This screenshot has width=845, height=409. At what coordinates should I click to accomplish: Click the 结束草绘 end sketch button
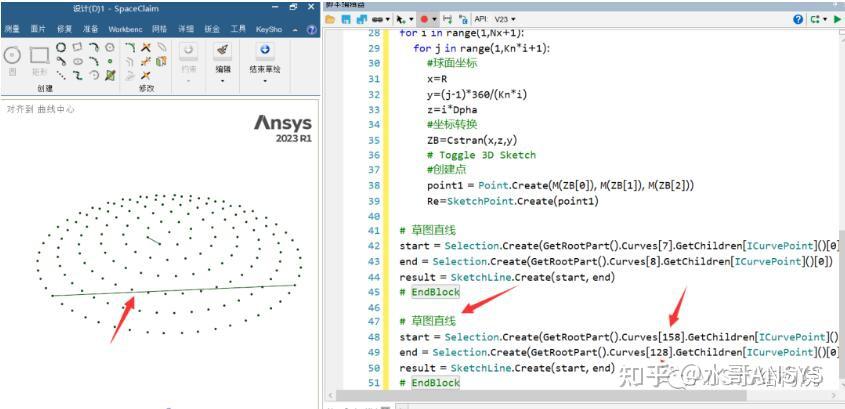tap(265, 58)
